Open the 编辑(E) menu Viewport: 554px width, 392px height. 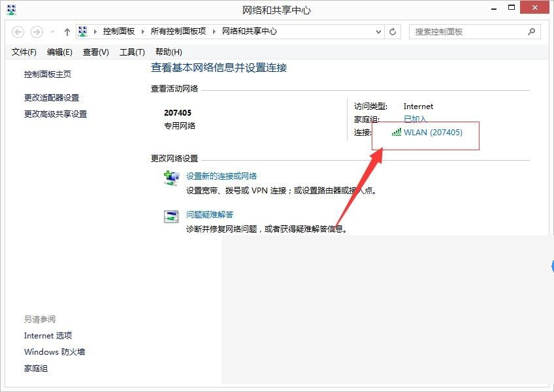pyautogui.click(x=59, y=52)
